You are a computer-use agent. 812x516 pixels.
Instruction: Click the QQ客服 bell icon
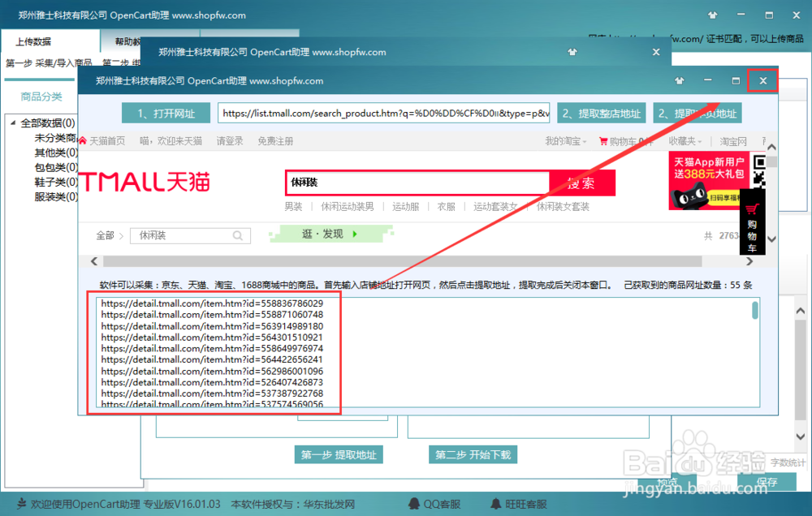point(414,504)
